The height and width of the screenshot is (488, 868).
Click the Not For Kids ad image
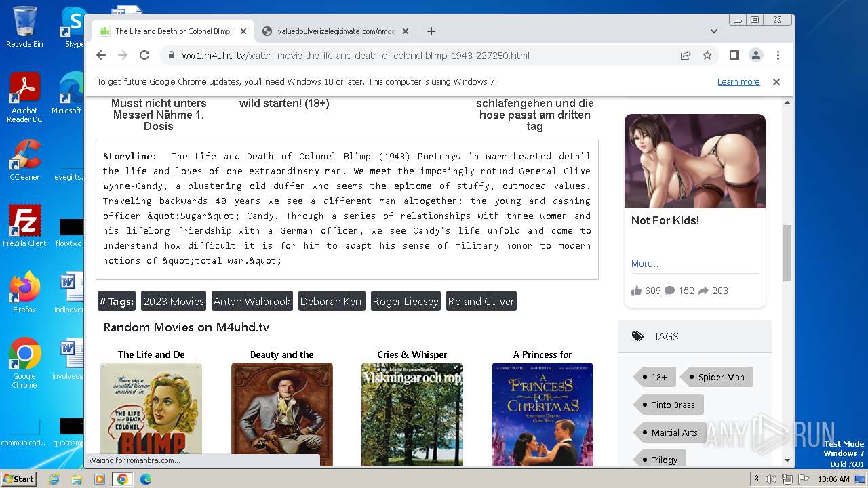pos(695,161)
